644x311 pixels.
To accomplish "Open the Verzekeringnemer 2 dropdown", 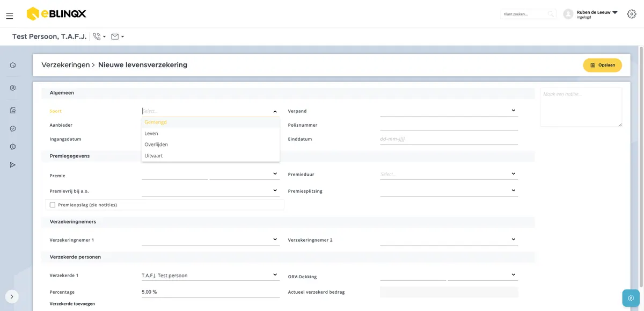I will pyautogui.click(x=449, y=240).
